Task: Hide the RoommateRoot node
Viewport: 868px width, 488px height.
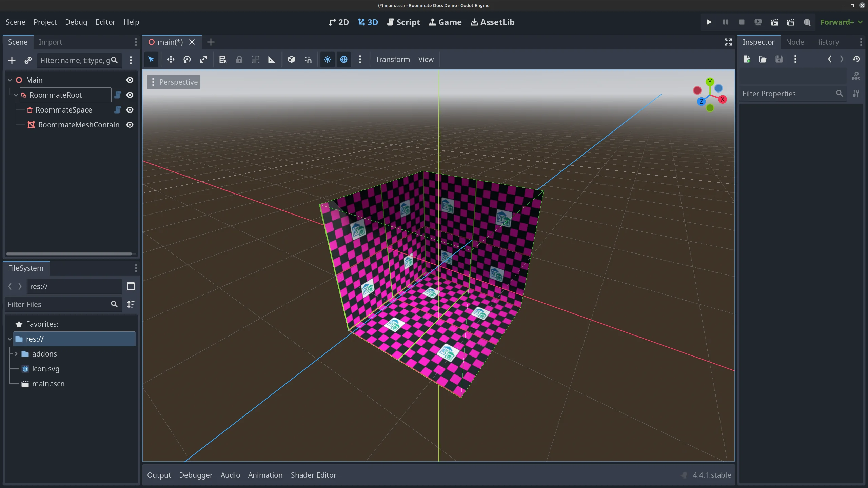Action: pyautogui.click(x=130, y=95)
